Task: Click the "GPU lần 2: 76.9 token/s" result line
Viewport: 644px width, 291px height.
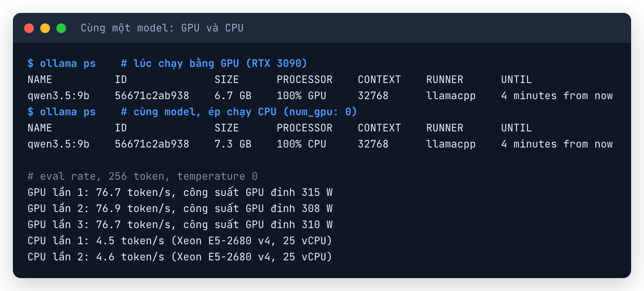Action: [180, 208]
